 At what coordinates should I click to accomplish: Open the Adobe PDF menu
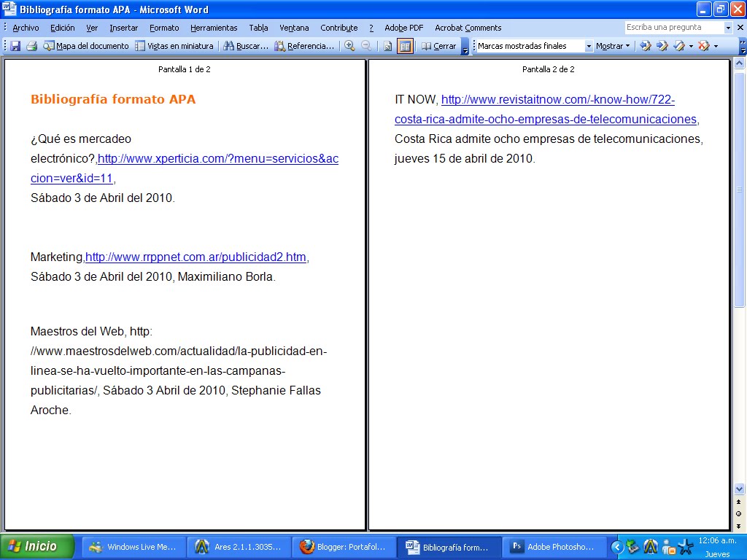(403, 28)
